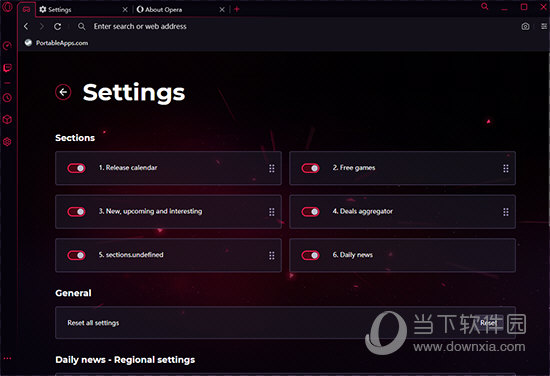Open the Opera GX menu logo

coord(7,7)
